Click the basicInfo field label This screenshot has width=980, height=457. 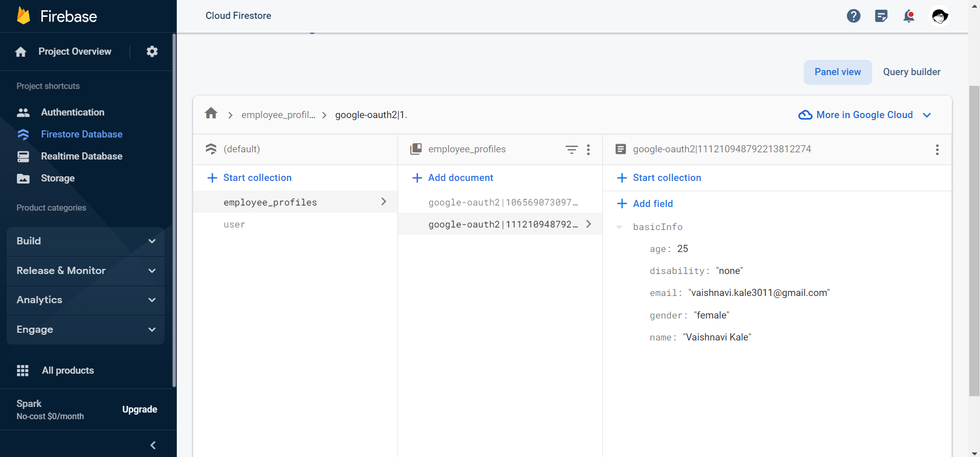pos(658,227)
